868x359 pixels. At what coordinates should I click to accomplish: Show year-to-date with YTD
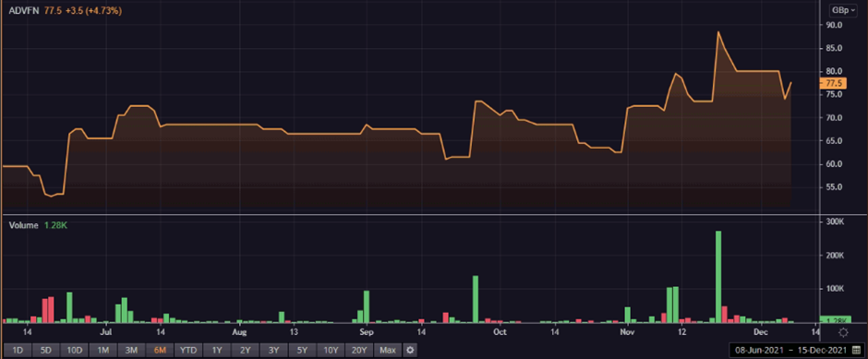[x=188, y=350]
